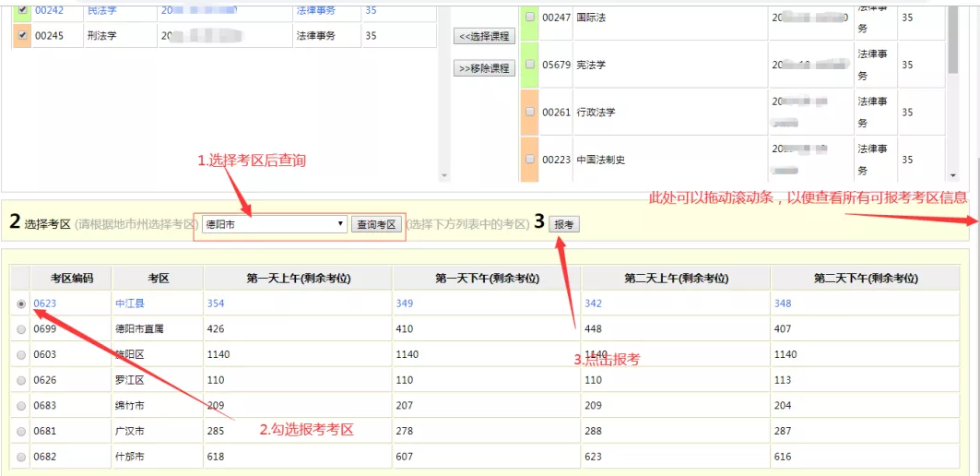Select radio button for 0623 中江县

coord(22,303)
